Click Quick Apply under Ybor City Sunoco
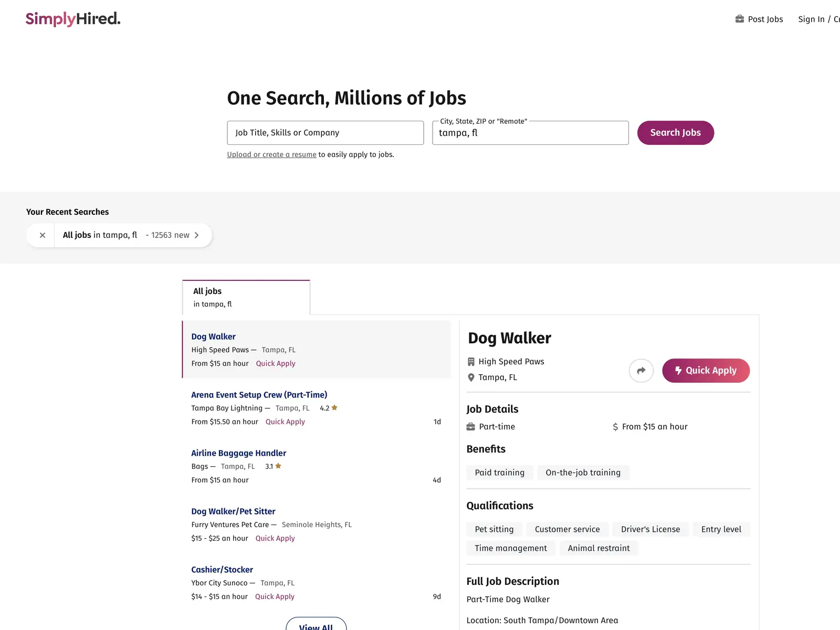The image size is (840, 630). [x=275, y=596]
